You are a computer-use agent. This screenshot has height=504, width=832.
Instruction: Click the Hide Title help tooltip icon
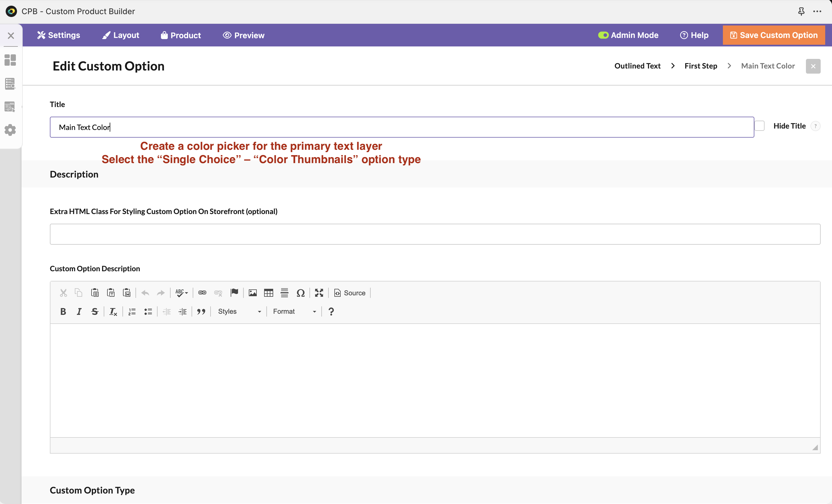pyautogui.click(x=816, y=126)
